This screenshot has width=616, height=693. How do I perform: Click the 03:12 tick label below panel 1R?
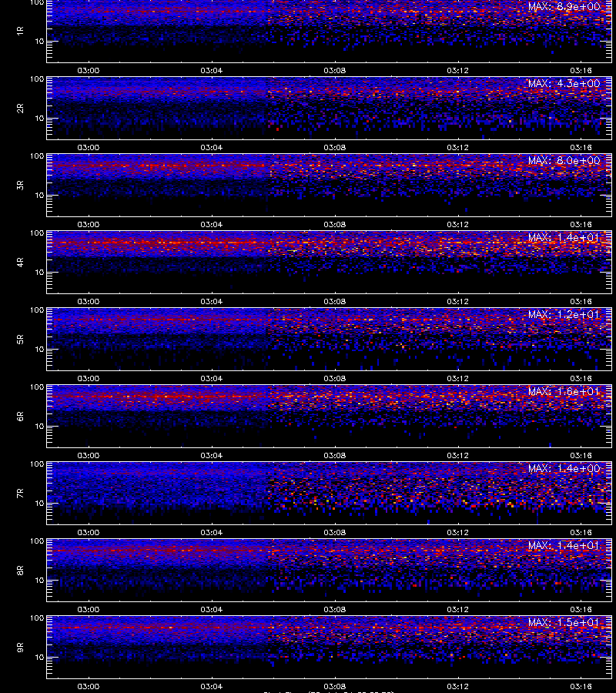(x=458, y=70)
